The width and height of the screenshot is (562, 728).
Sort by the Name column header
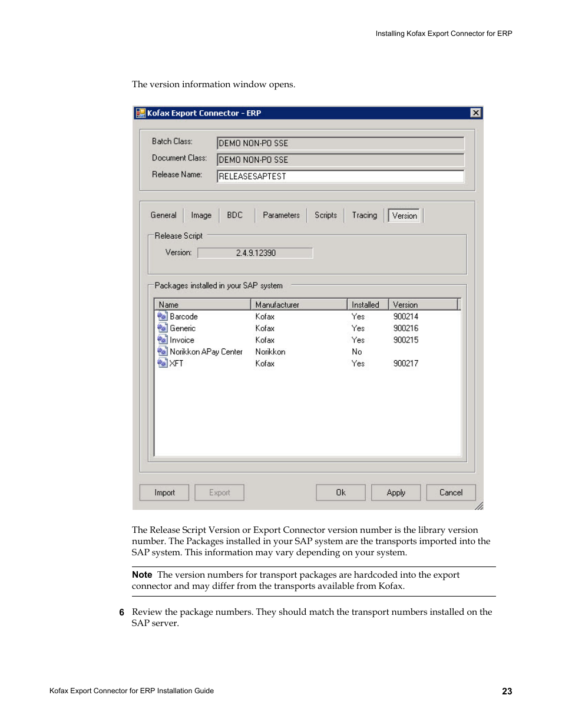[x=203, y=305]
